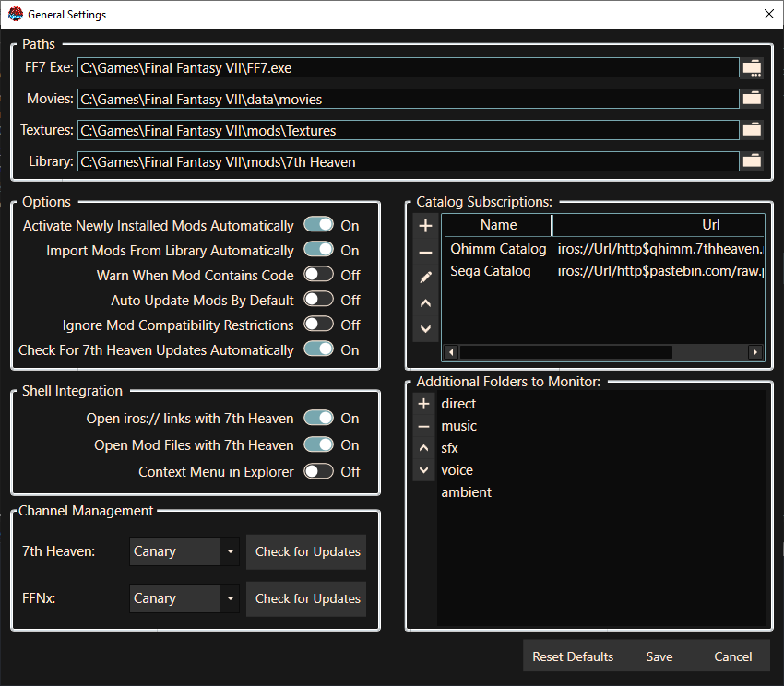Click the Movies path field

(408, 99)
